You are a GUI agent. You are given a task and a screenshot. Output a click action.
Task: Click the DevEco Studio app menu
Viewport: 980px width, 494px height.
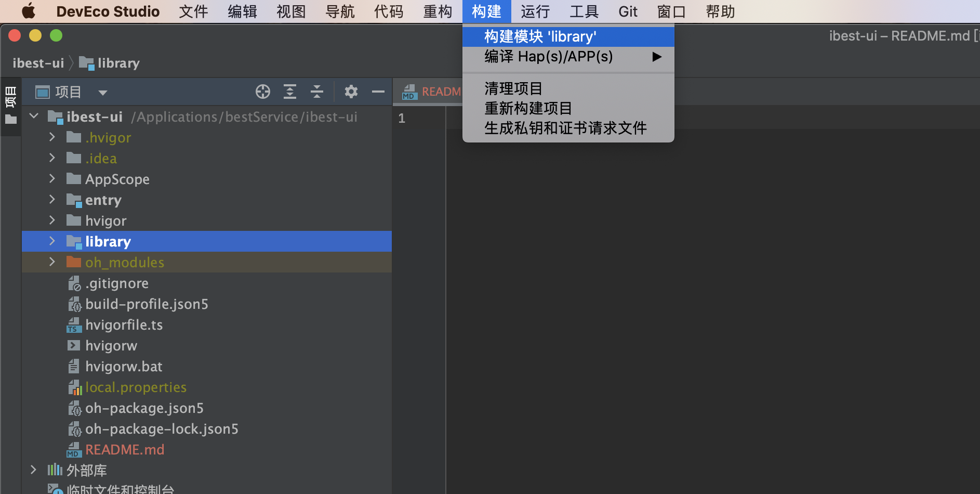point(108,11)
